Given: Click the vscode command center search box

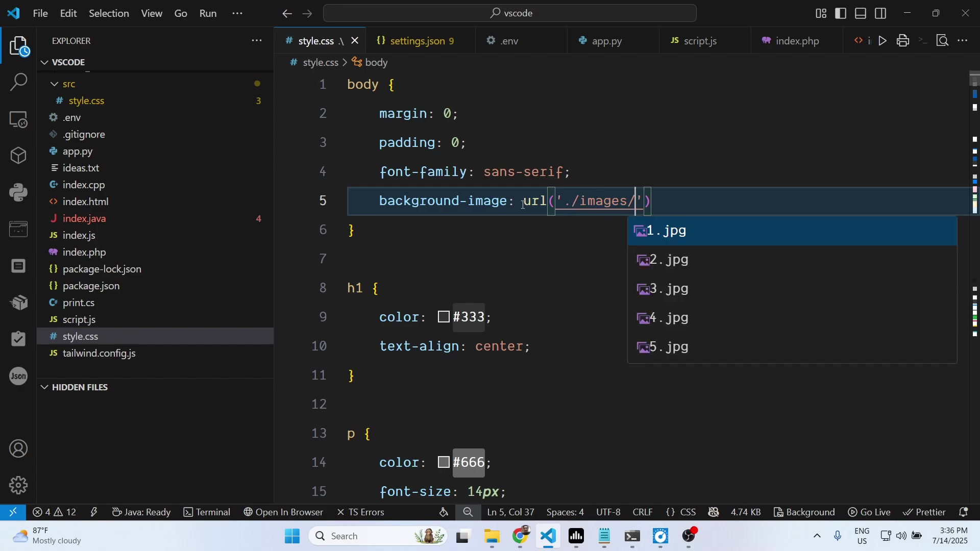Looking at the screenshot, I should click(x=510, y=14).
